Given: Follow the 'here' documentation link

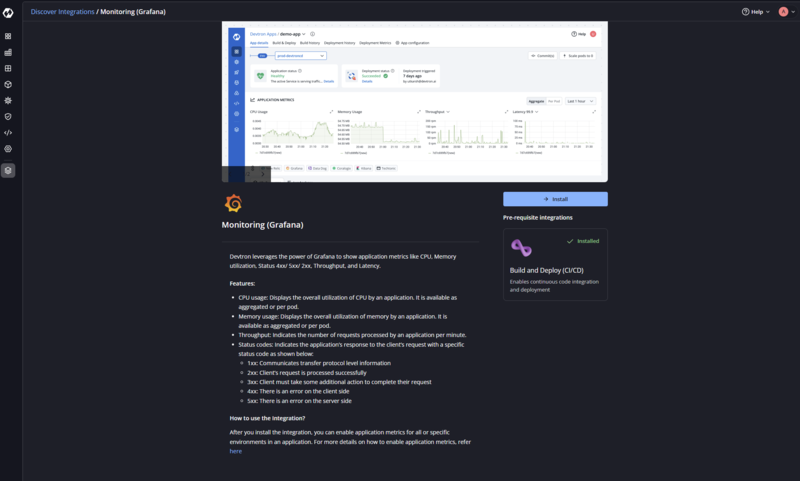Looking at the screenshot, I should coord(235,451).
